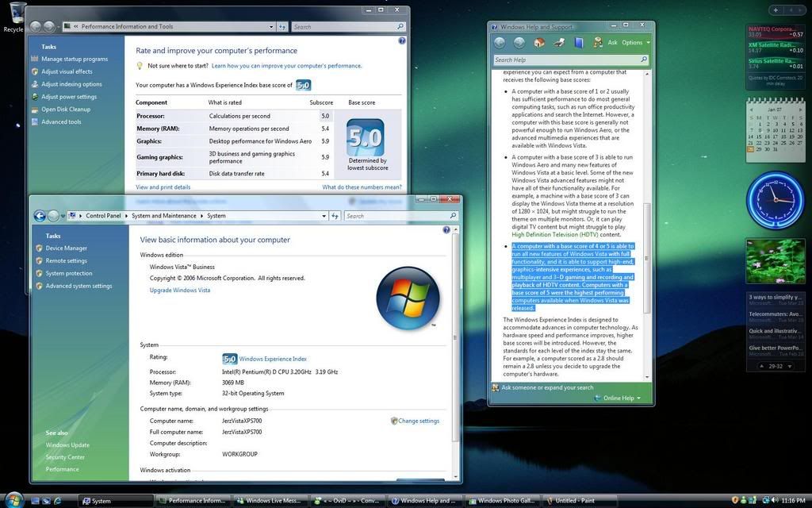Screen dimensions: 812x508
Task: Switch to Windows Live Messenger taskbar button
Action: 270,501
